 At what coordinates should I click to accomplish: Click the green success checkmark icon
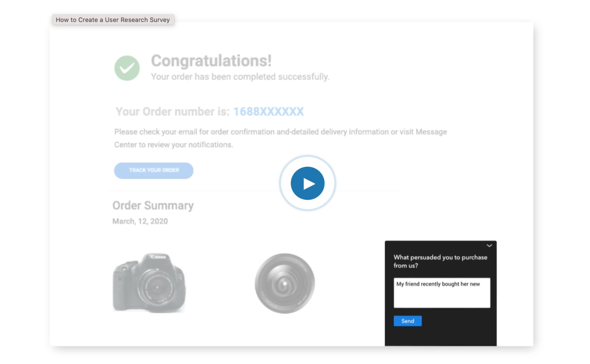click(127, 68)
